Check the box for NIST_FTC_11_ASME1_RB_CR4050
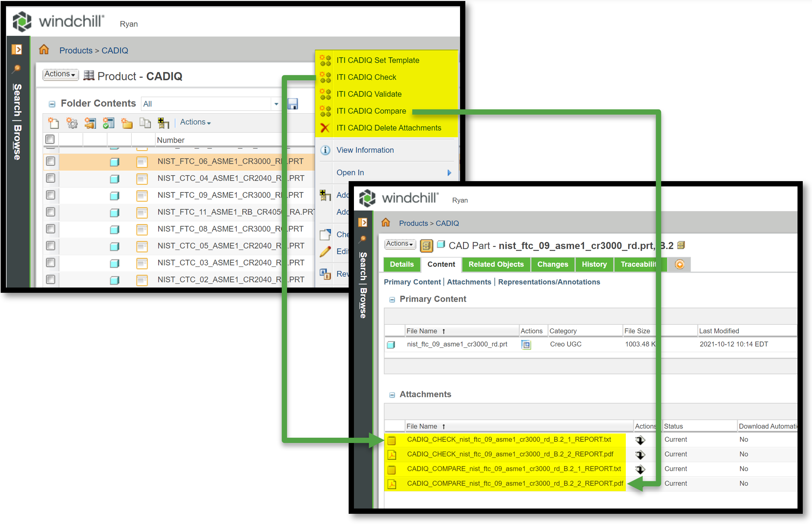 50,212
